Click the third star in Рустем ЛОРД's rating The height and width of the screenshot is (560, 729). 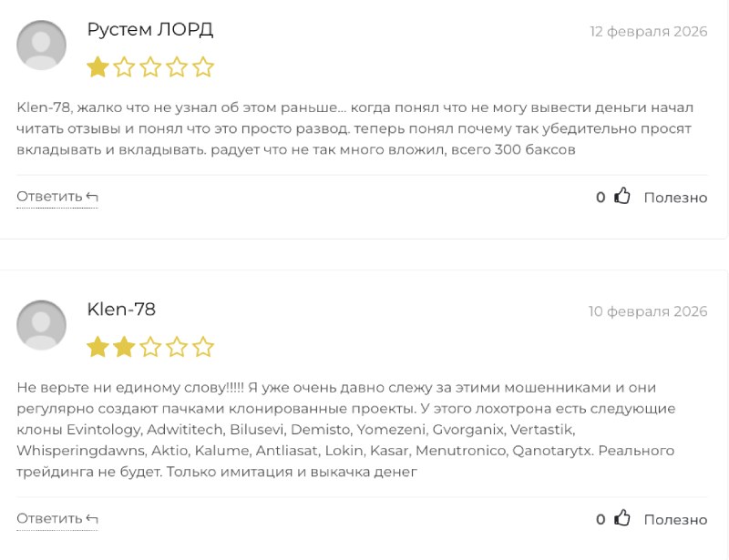[150, 66]
